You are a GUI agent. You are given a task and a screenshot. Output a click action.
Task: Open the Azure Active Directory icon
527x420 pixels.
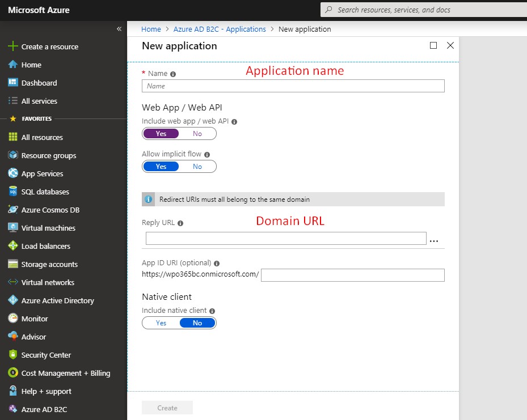coord(13,300)
